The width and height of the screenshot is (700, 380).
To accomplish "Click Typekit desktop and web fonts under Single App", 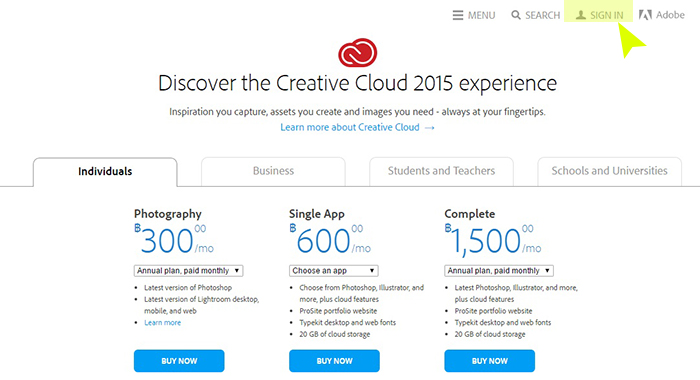I will pos(347,322).
